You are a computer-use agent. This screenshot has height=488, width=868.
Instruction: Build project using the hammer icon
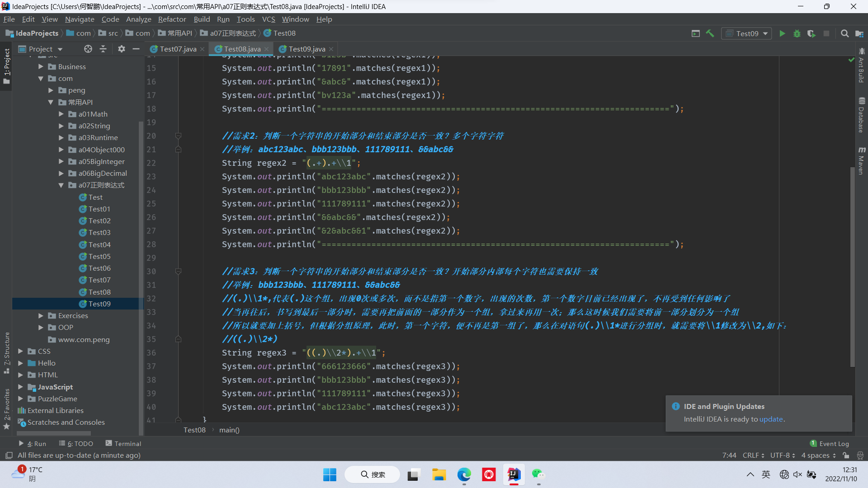(710, 33)
